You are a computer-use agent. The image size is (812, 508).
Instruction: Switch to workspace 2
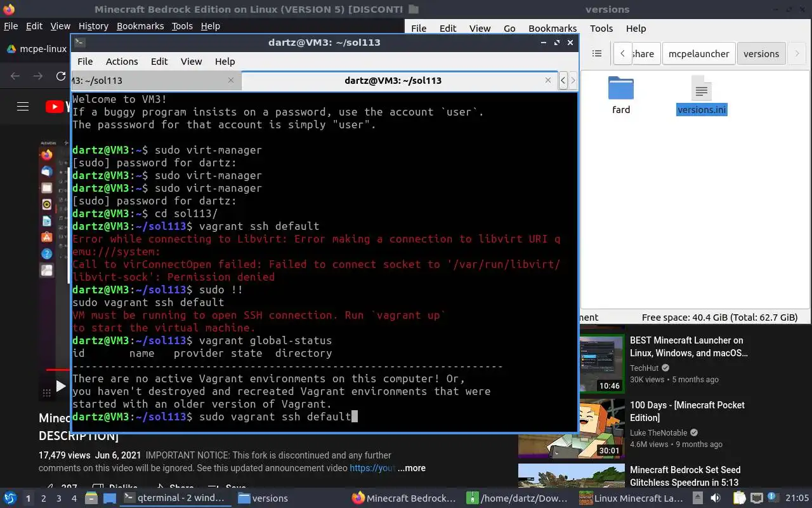(43, 498)
